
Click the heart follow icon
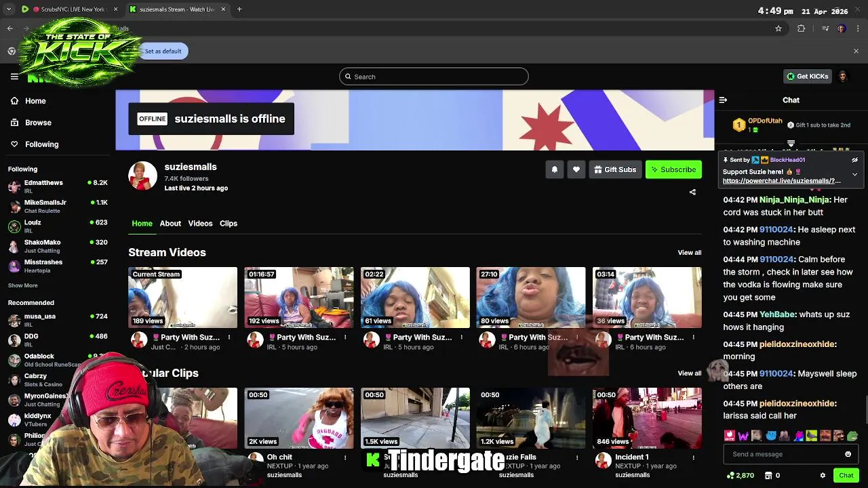coord(576,169)
